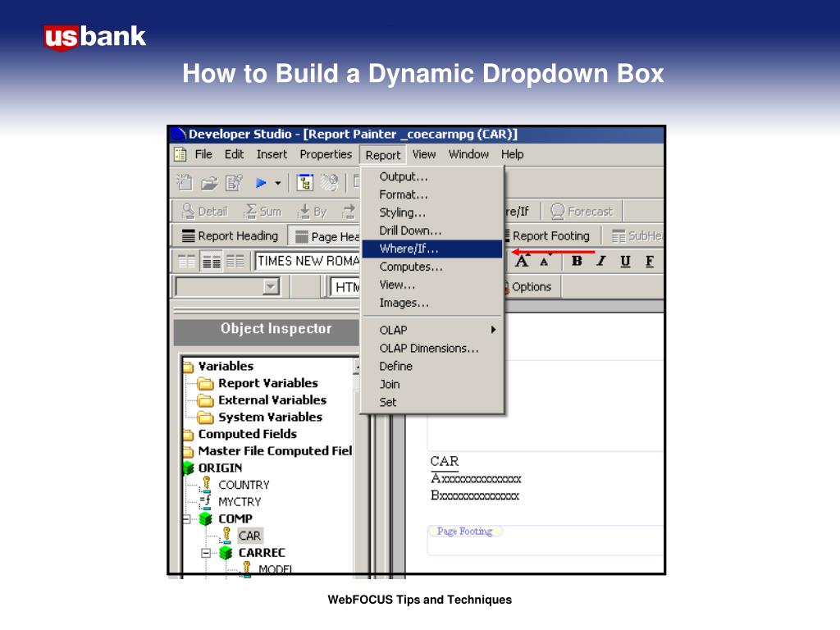Select the Report Heading button
The width and height of the screenshot is (840, 630).
[231, 235]
